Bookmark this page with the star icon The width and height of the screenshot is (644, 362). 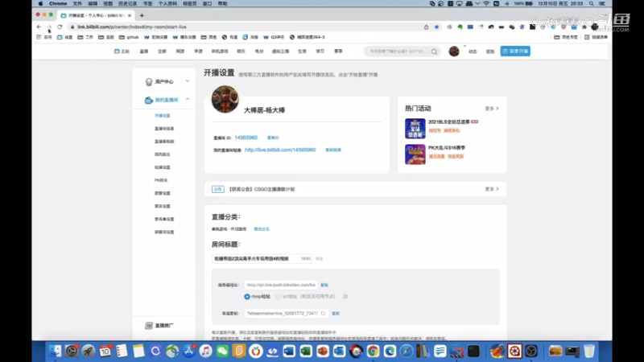(436, 27)
